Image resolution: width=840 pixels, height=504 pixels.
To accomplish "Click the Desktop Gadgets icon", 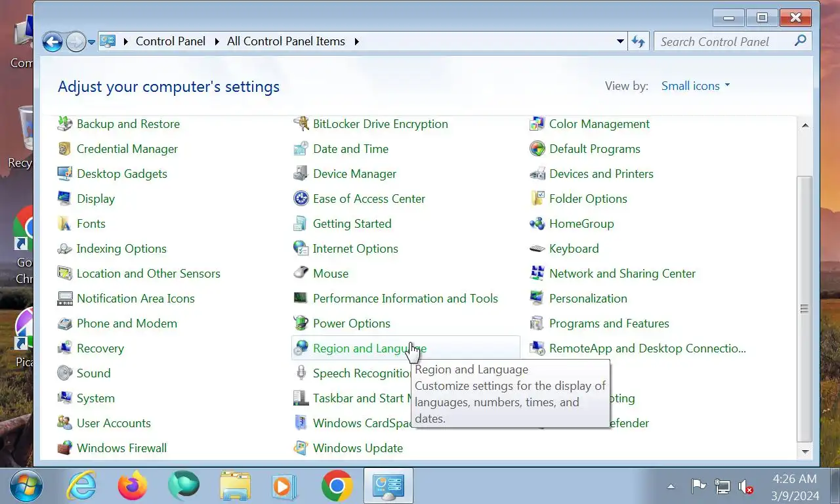I will click(64, 173).
